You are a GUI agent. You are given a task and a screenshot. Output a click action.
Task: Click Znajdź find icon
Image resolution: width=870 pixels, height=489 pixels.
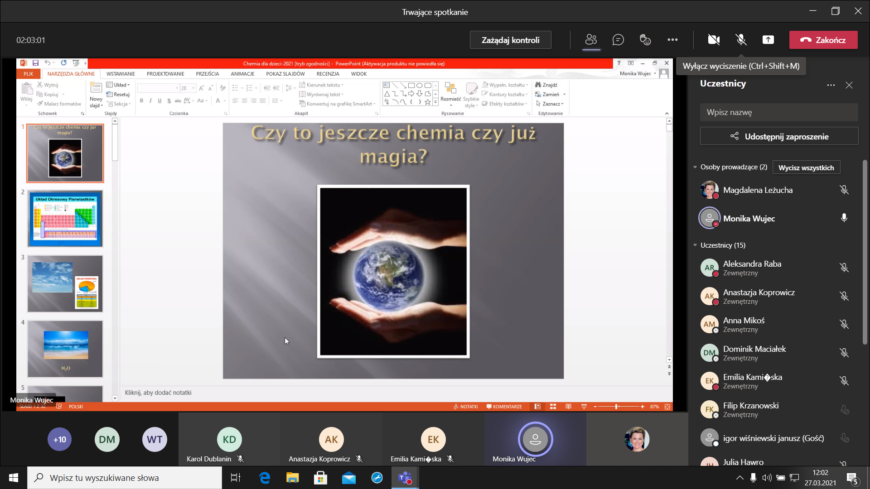coord(547,85)
